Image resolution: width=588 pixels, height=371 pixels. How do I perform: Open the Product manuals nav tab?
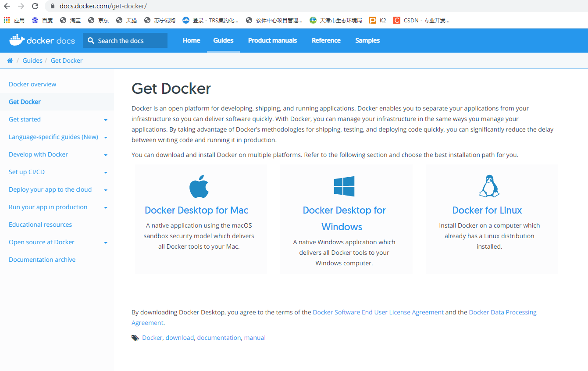(x=272, y=40)
